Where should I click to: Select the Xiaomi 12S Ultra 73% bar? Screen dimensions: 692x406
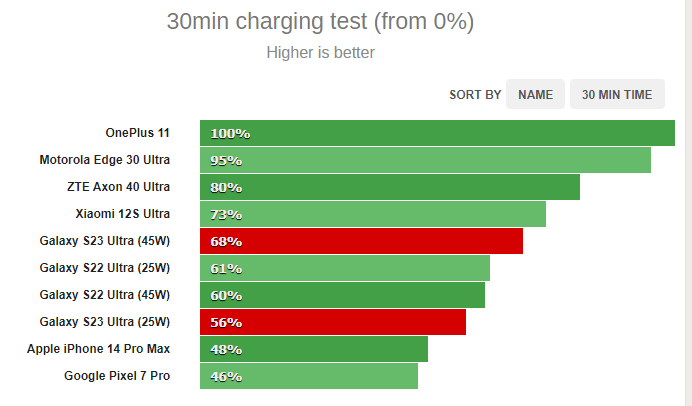point(373,214)
